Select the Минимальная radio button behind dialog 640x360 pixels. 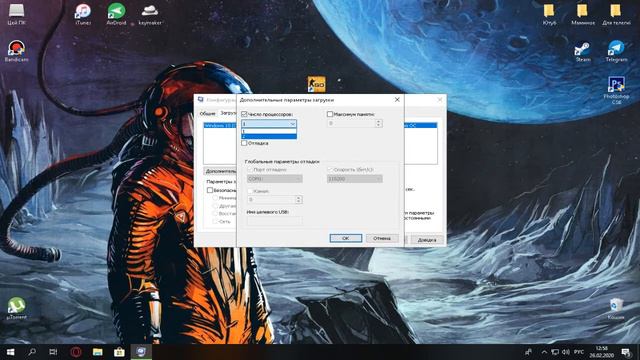click(x=215, y=198)
